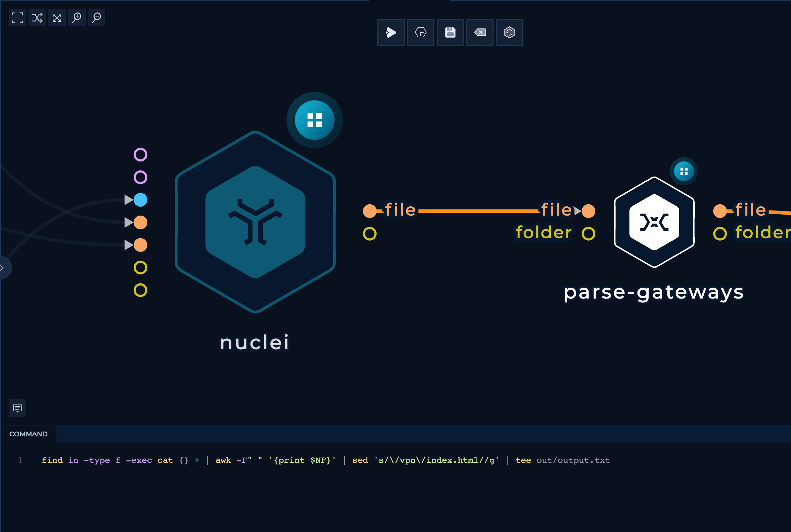Click the 'awk' keyword in the command
Image resolution: width=791 pixels, height=532 pixels.
pyautogui.click(x=223, y=460)
